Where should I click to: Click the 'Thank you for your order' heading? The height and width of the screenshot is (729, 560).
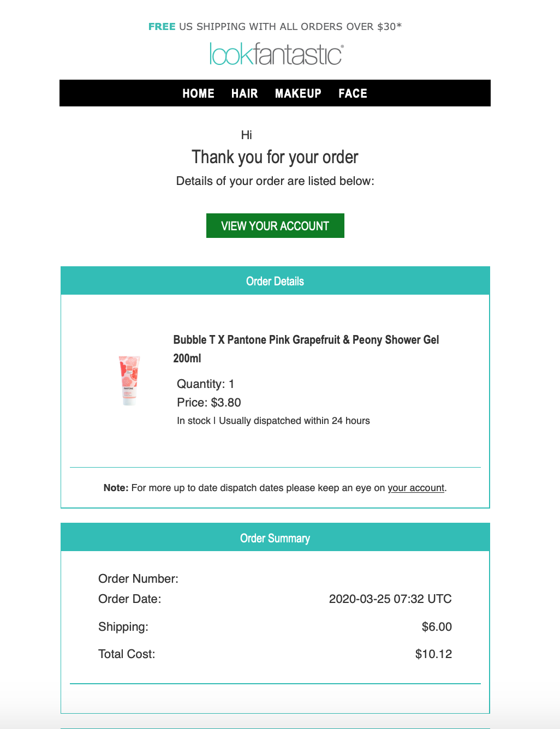pyautogui.click(x=275, y=157)
